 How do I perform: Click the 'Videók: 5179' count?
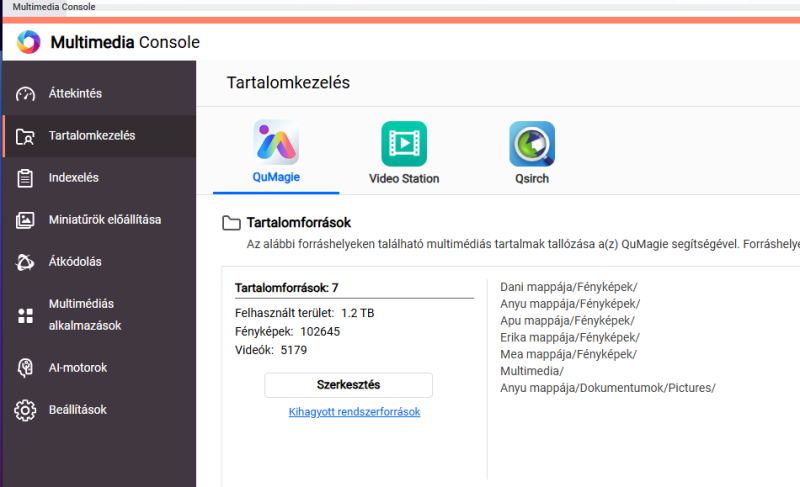(x=271, y=350)
